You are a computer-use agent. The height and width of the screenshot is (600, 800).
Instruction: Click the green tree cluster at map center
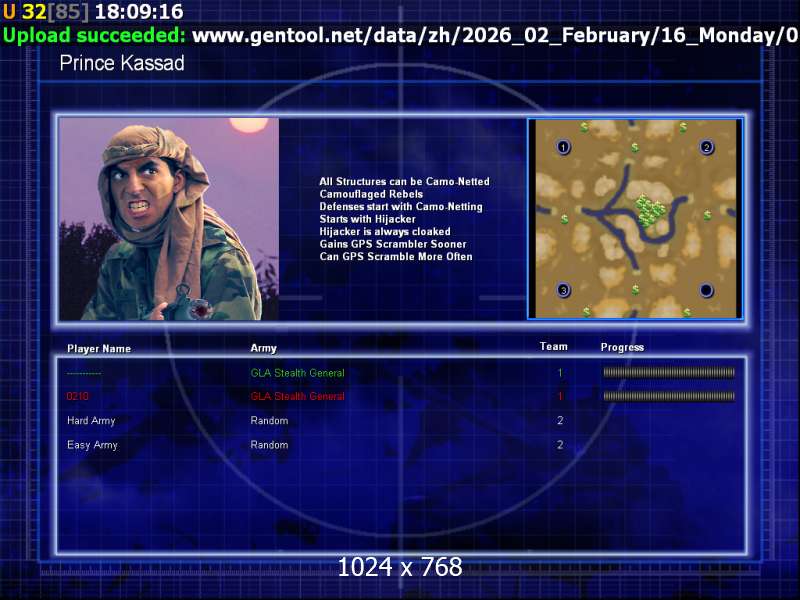[648, 209]
